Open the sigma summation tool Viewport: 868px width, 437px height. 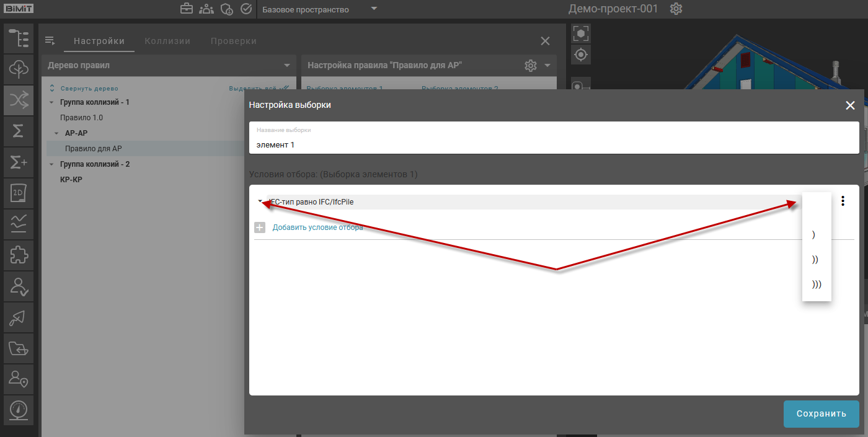tap(19, 131)
